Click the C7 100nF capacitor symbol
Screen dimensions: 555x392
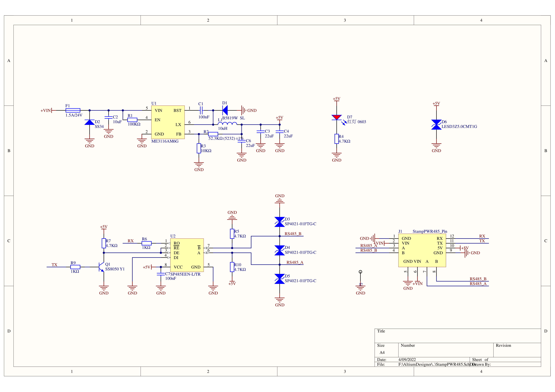[161, 274]
